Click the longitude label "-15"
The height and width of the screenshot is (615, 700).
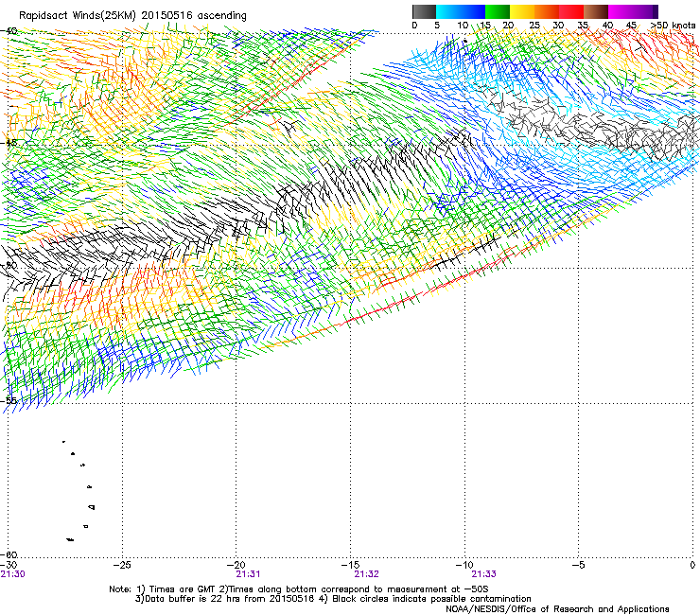[x=350, y=565]
